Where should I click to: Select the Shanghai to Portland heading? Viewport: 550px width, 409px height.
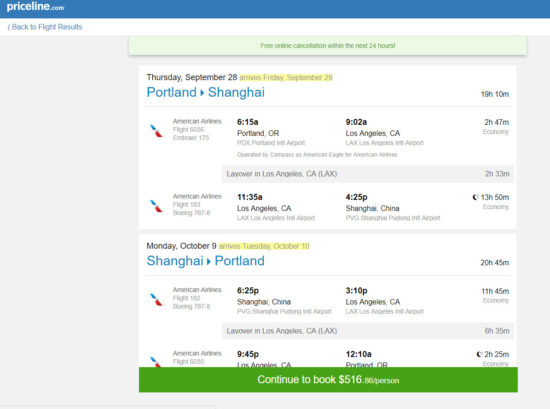206,261
